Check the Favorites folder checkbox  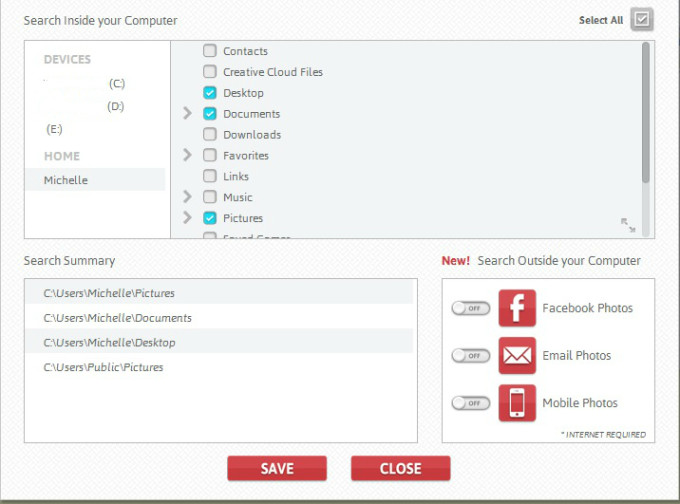tap(210, 155)
